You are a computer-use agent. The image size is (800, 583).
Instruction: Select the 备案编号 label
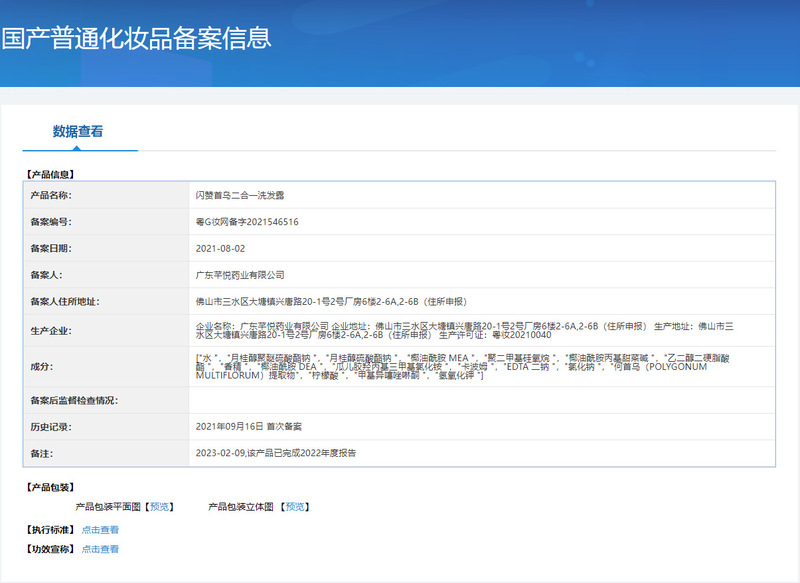point(51,222)
